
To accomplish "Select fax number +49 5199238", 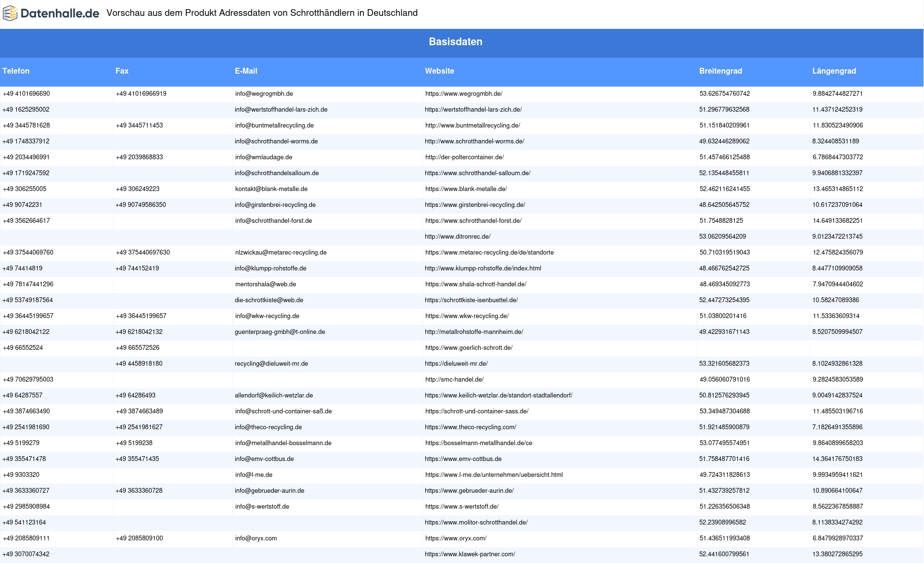I will pos(134,443).
